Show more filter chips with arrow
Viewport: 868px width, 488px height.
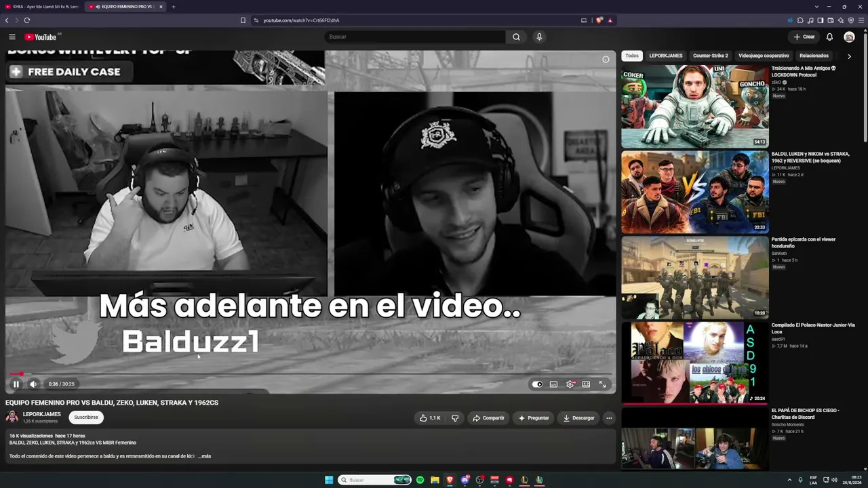click(849, 56)
